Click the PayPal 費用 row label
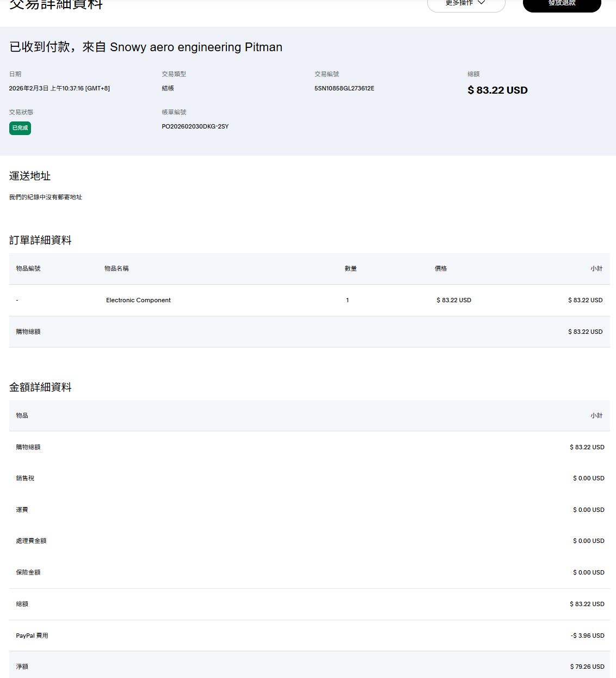The width and height of the screenshot is (616, 678). coord(32,636)
